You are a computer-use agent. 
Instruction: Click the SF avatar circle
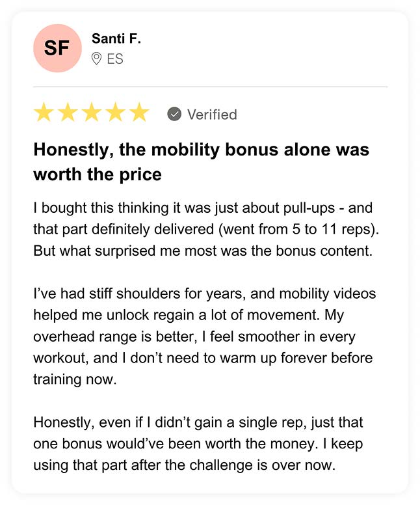point(57,48)
